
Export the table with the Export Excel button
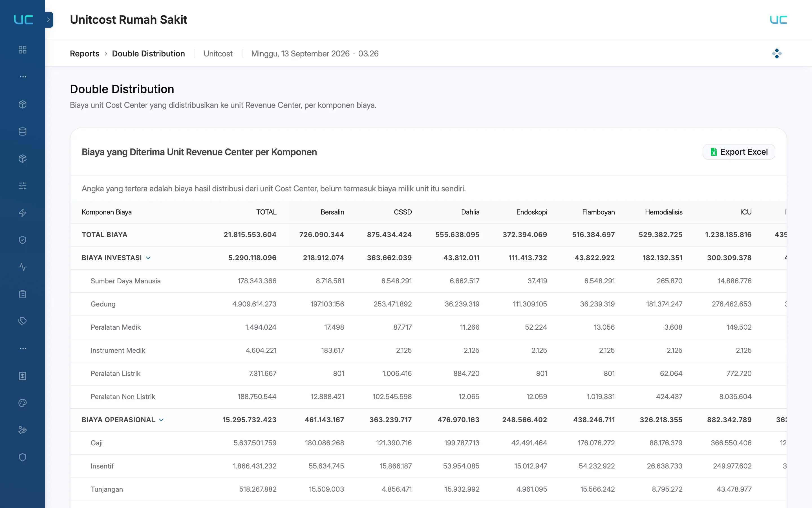click(739, 152)
